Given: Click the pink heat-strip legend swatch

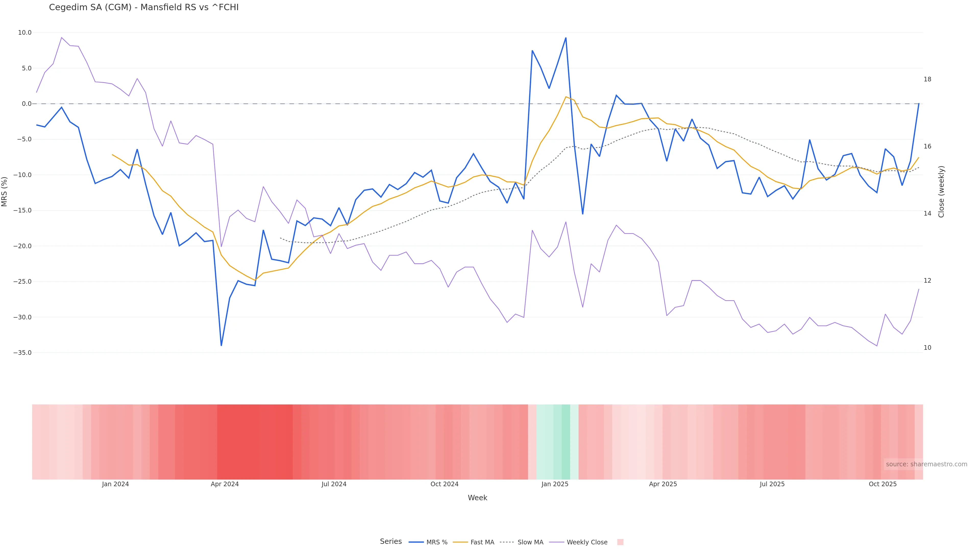Looking at the screenshot, I should 620,542.
